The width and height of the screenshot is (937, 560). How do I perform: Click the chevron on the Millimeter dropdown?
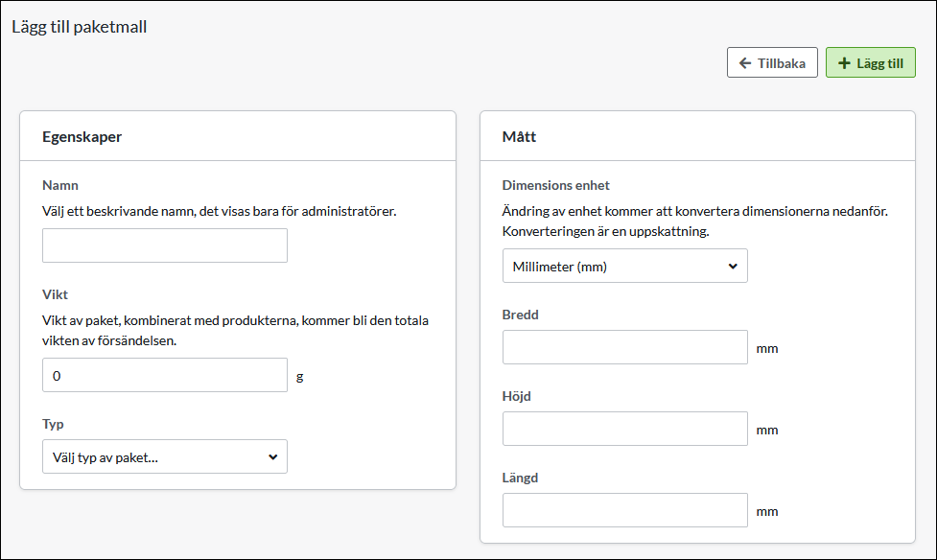[733, 267]
